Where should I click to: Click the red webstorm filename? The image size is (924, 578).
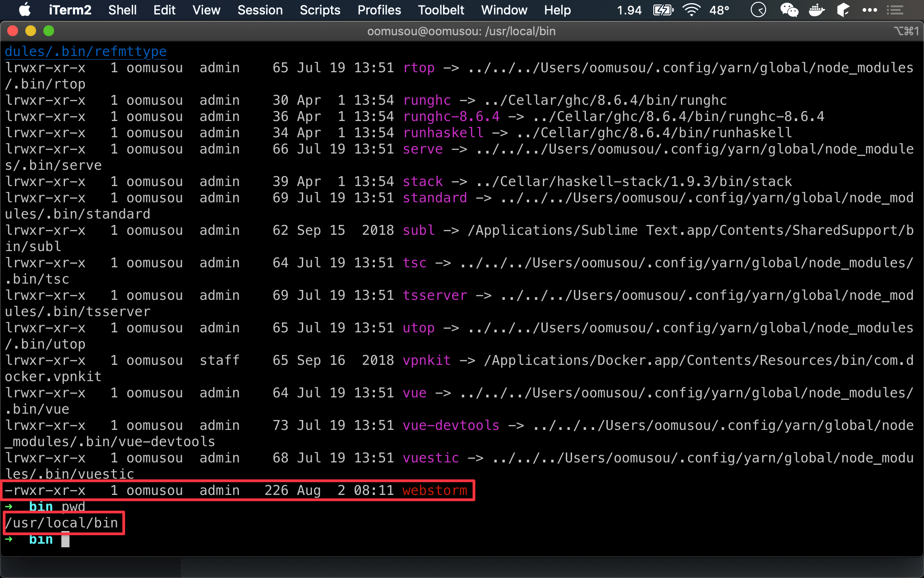[435, 490]
